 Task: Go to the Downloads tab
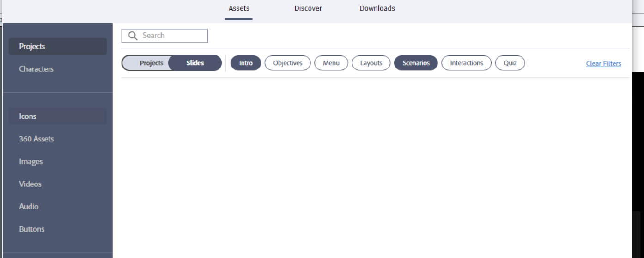click(x=377, y=8)
